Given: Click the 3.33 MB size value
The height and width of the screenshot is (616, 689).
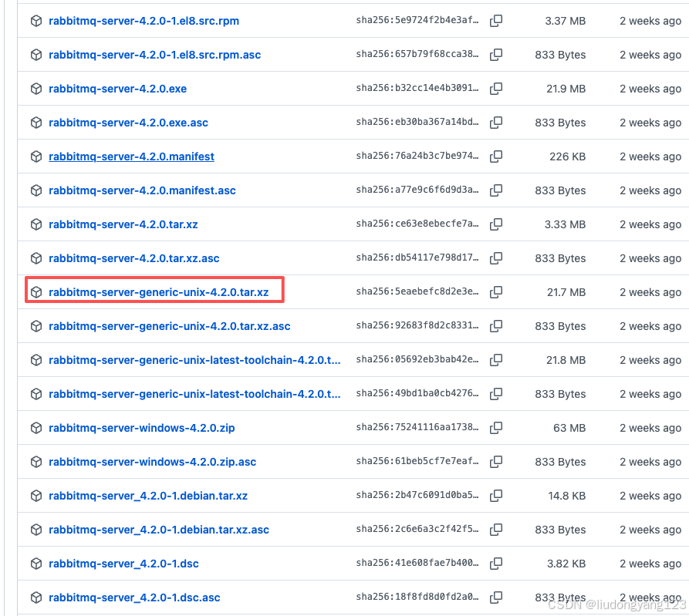Looking at the screenshot, I should (x=565, y=224).
